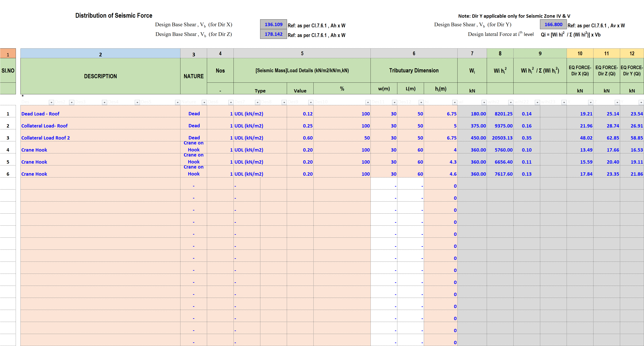Click the 'EQ FORCE- Dir Z (Qi)' header
Viewport: 644px width, 346px height.
[607, 71]
